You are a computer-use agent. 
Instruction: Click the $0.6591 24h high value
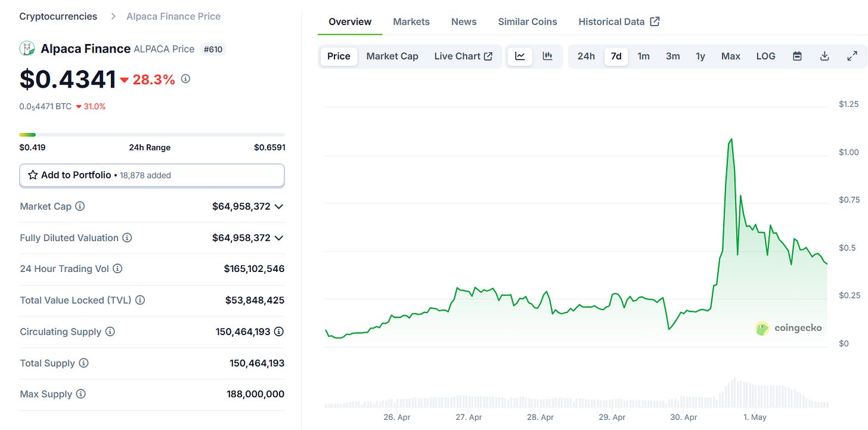[269, 147]
